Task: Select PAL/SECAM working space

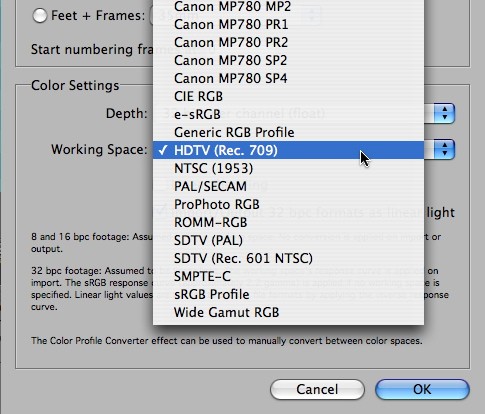Action: (x=288, y=186)
